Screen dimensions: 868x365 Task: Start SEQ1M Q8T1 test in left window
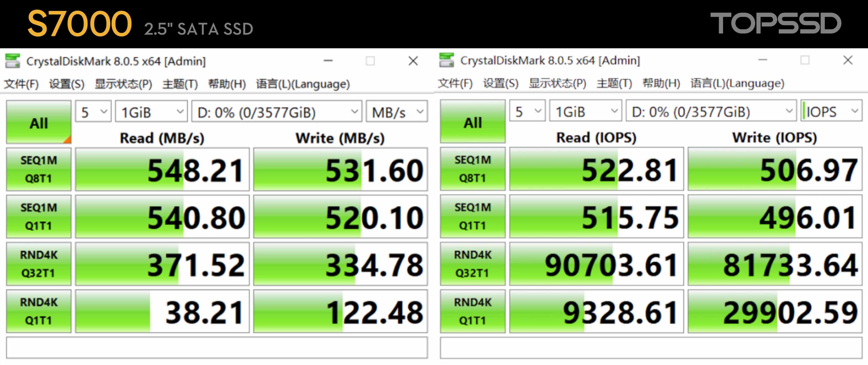tap(39, 169)
